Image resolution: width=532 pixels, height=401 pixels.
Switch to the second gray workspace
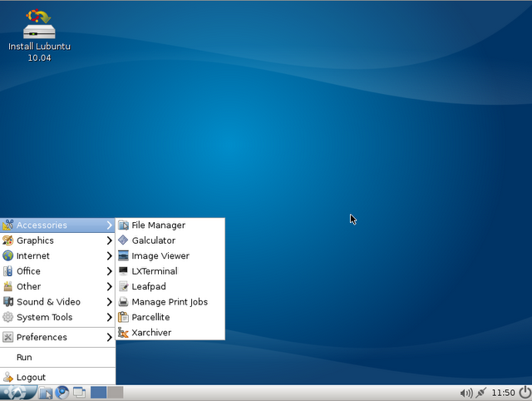click(116, 393)
